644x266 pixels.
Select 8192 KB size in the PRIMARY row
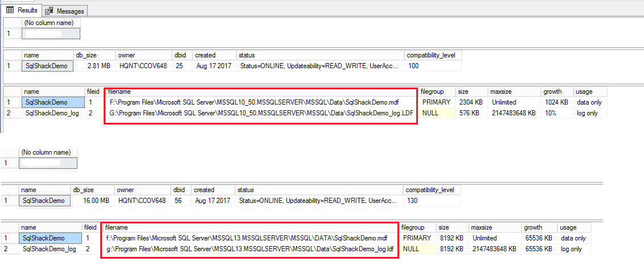[x=452, y=238]
